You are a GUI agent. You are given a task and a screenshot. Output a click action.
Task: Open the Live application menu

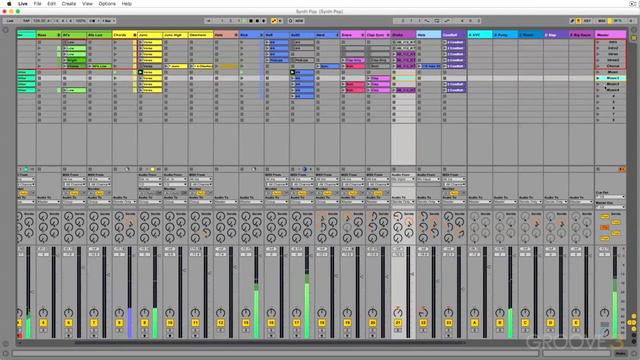(x=23, y=4)
